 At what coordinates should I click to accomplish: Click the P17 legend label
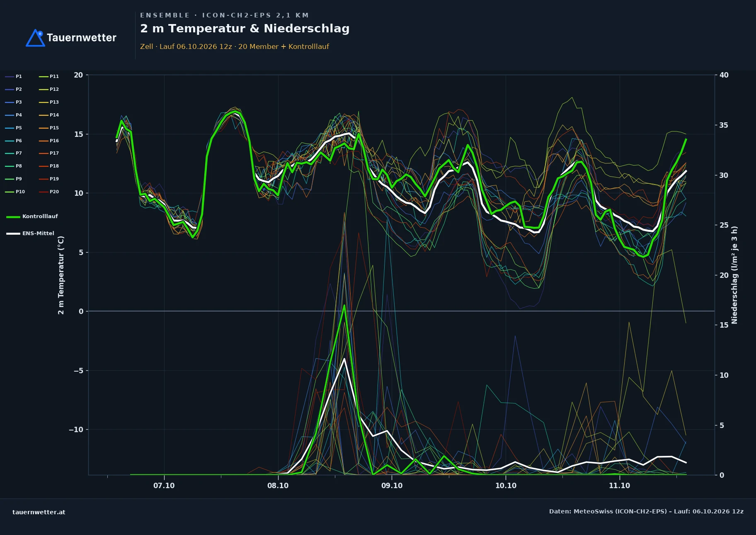coord(54,153)
